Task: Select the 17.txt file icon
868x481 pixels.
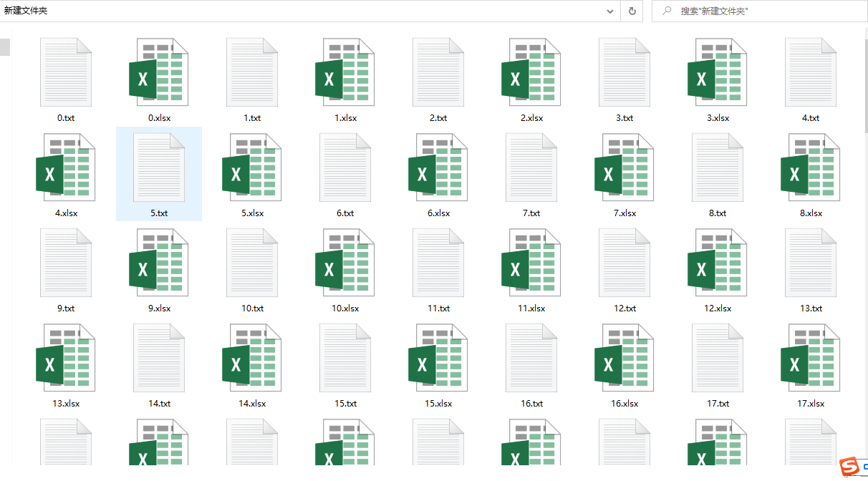Action: click(718, 356)
